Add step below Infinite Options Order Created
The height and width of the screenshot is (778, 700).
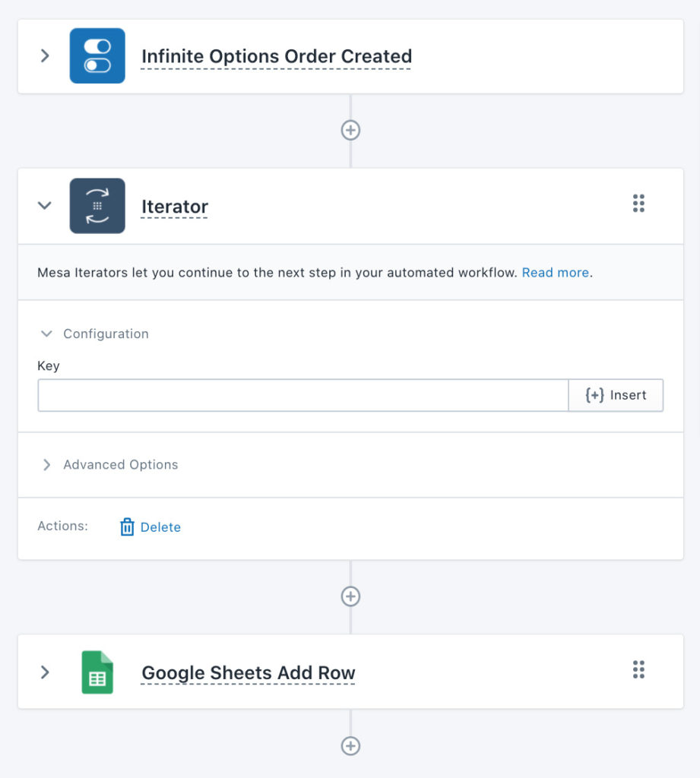[350, 131]
